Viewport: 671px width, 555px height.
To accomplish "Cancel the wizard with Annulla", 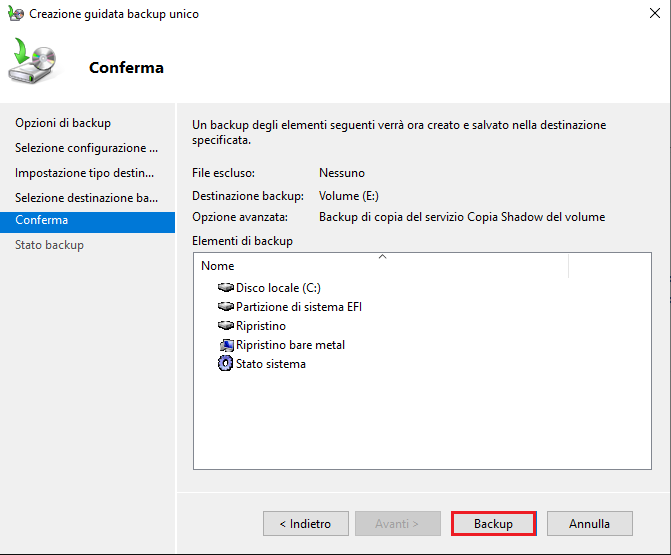I will (x=589, y=524).
